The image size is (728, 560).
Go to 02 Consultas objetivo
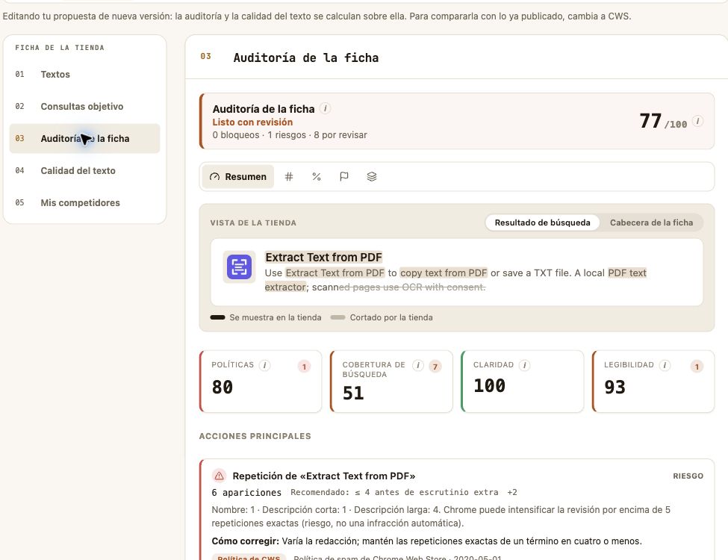(x=84, y=106)
